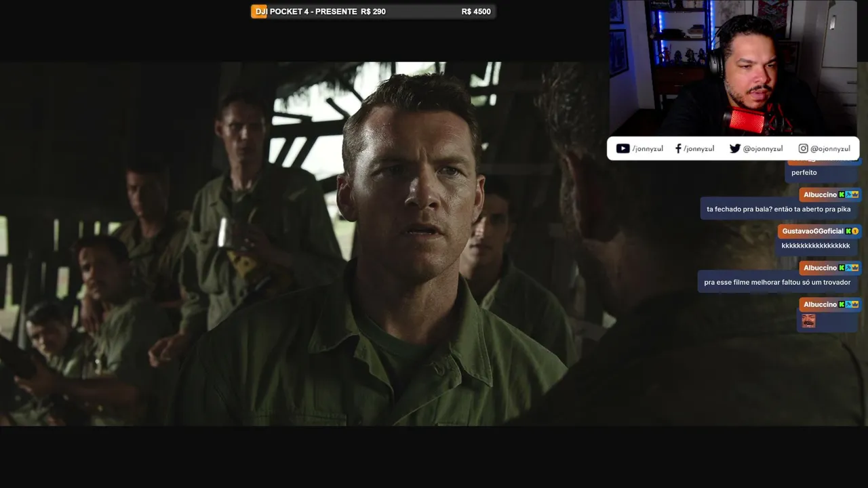
Task: Click the crown badge above the 'ta fechado pra bala' message
Action: (855, 195)
